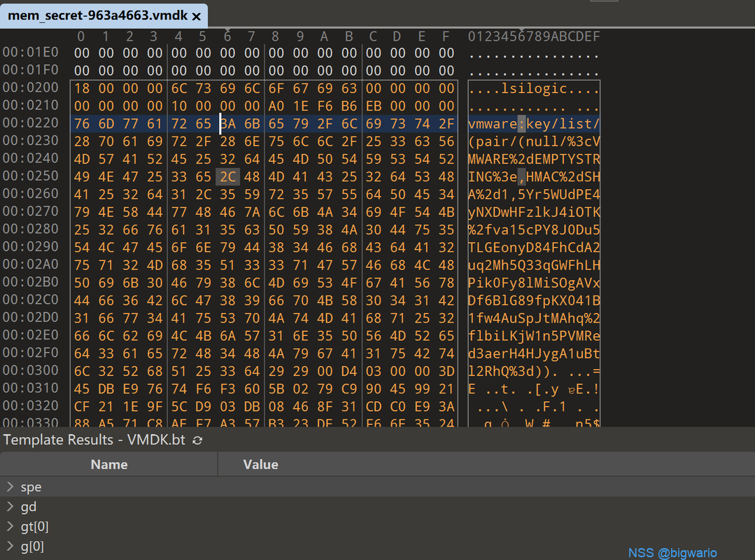The height and width of the screenshot is (560, 755).
Task: Click the Template Results - VMDK.bt panel title
Action: click(x=95, y=440)
